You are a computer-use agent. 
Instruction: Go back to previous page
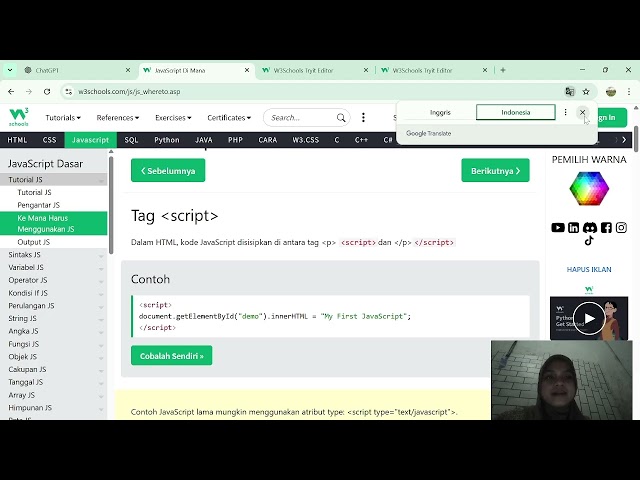click(x=11, y=91)
